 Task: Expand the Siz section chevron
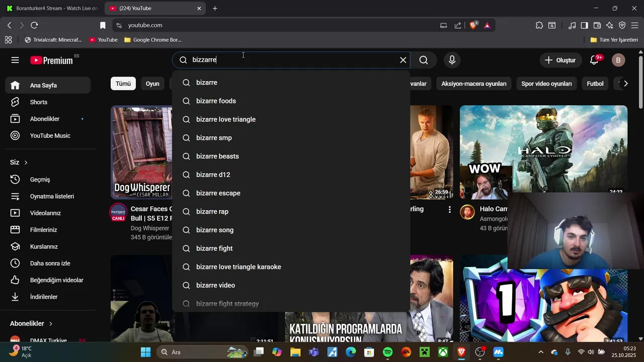point(26,162)
